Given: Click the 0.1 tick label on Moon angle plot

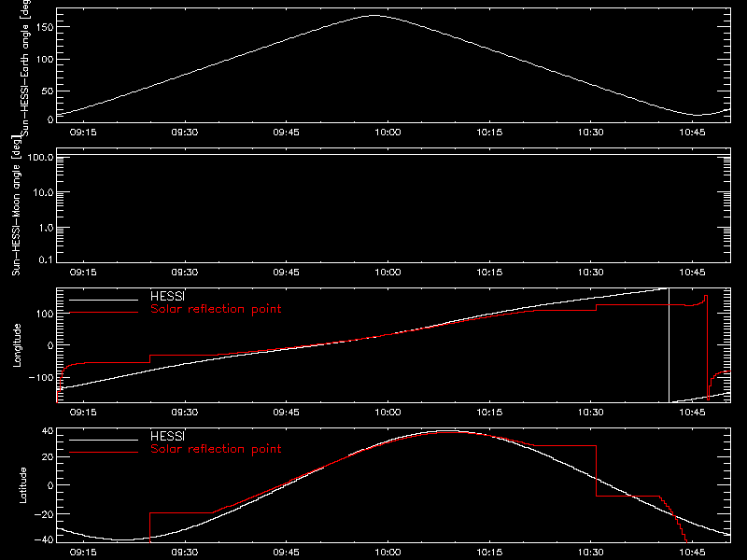Looking at the screenshot, I should (x=46, y=259).
